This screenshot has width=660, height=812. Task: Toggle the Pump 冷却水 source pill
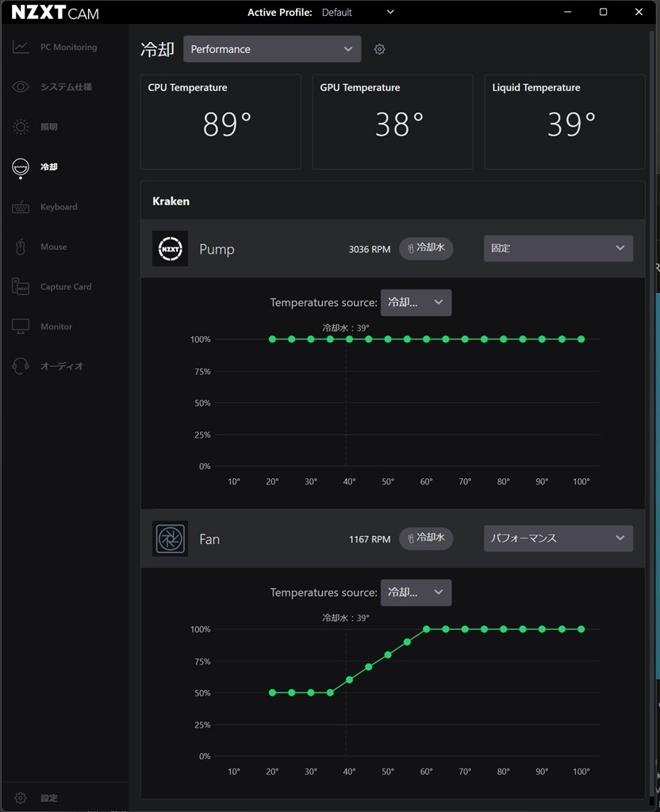pos(426,248)
